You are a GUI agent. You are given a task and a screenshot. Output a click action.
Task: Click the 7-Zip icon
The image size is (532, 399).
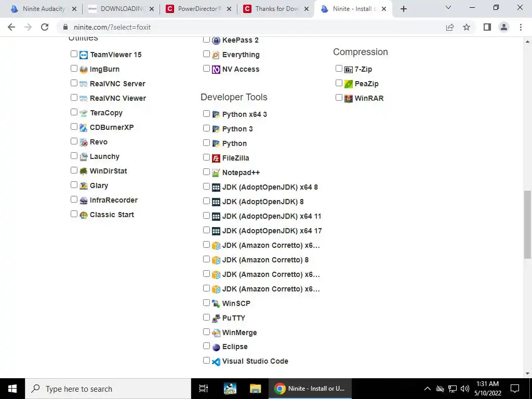[349, 70]
